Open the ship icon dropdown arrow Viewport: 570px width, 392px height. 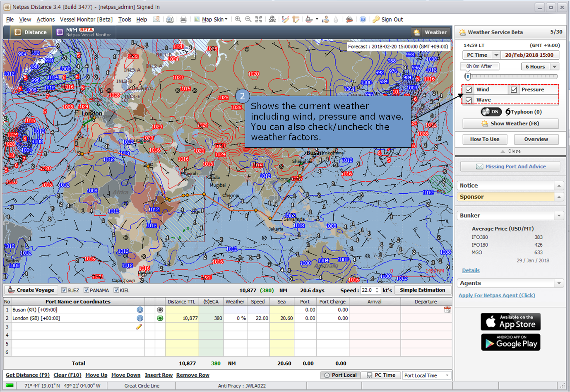coord(317,19)
